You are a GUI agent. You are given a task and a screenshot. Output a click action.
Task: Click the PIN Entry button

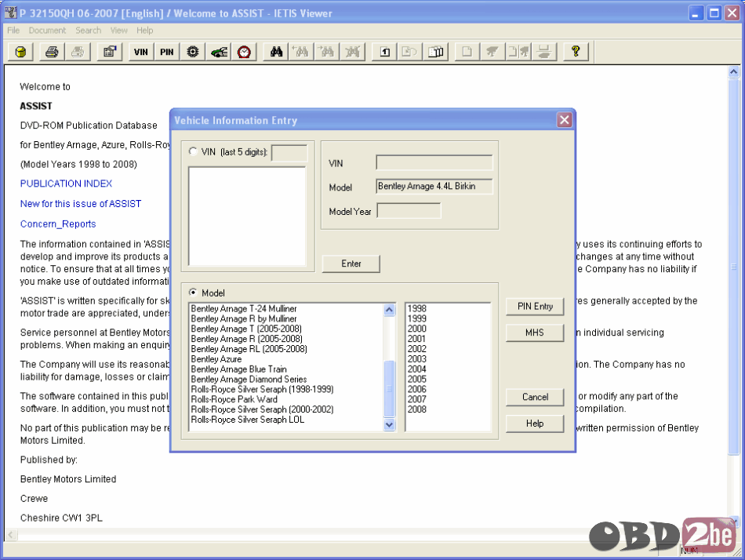point(535,307)
